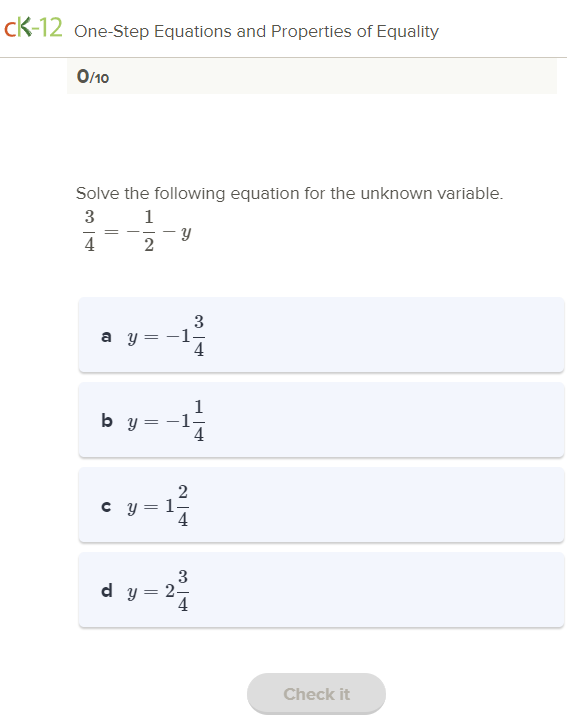
Task: Select answer b, y = -1 1/4
Action: click(321, 420)
